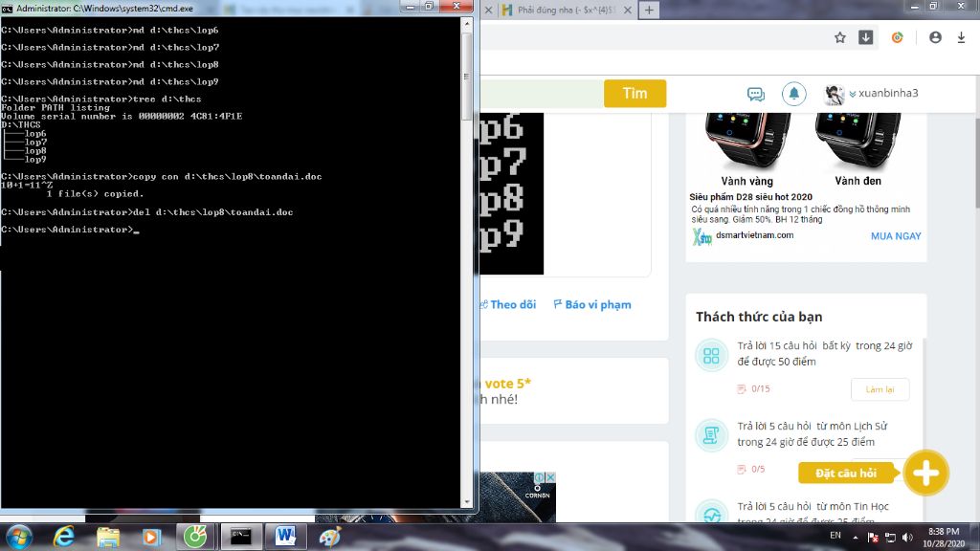Click the ad info icon on bottom banner
The height and width of the screenshot is (551, 980).
coord(539,477)
